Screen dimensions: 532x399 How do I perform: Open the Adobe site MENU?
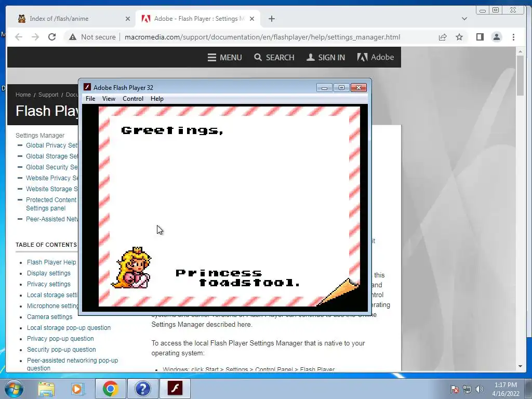click(x=224, y=57)
